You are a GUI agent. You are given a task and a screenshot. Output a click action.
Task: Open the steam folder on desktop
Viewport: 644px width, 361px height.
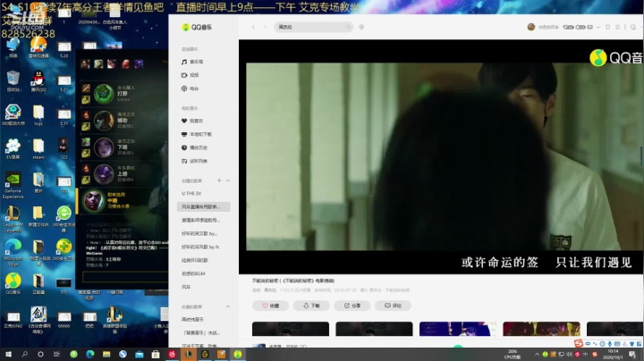(38, 148)
